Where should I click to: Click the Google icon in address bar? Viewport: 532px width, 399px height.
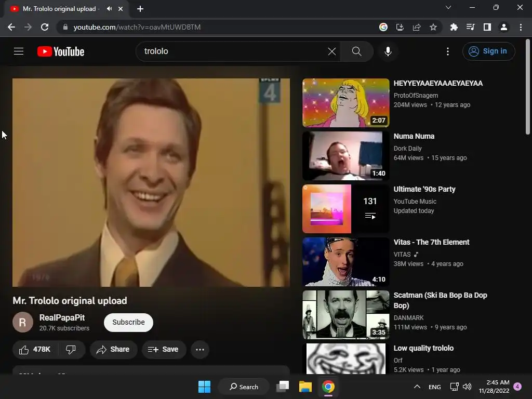[383, 27]
